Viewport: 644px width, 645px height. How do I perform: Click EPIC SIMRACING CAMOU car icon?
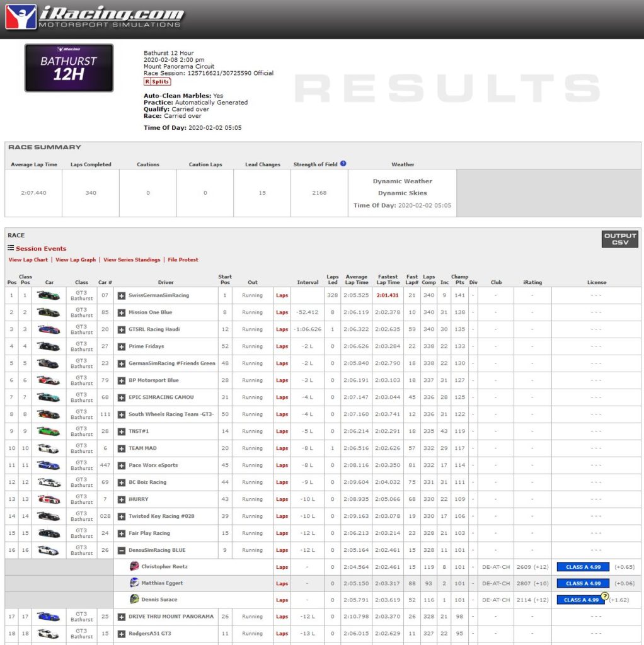pos(49,397)
